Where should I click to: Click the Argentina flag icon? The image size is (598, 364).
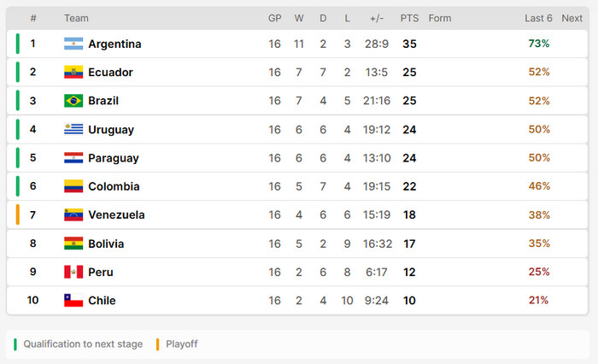(73, 44)
